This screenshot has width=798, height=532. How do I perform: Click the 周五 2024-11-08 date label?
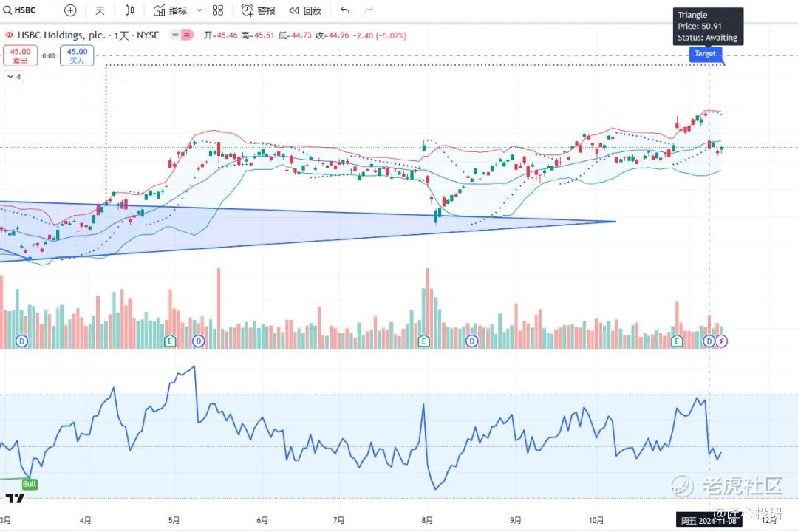click(708, 520)
